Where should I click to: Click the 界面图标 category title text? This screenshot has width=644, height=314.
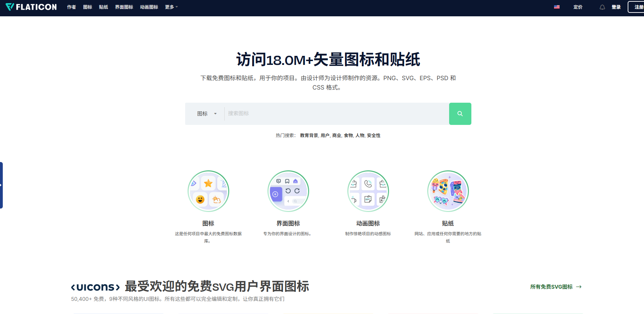[288, 223]
